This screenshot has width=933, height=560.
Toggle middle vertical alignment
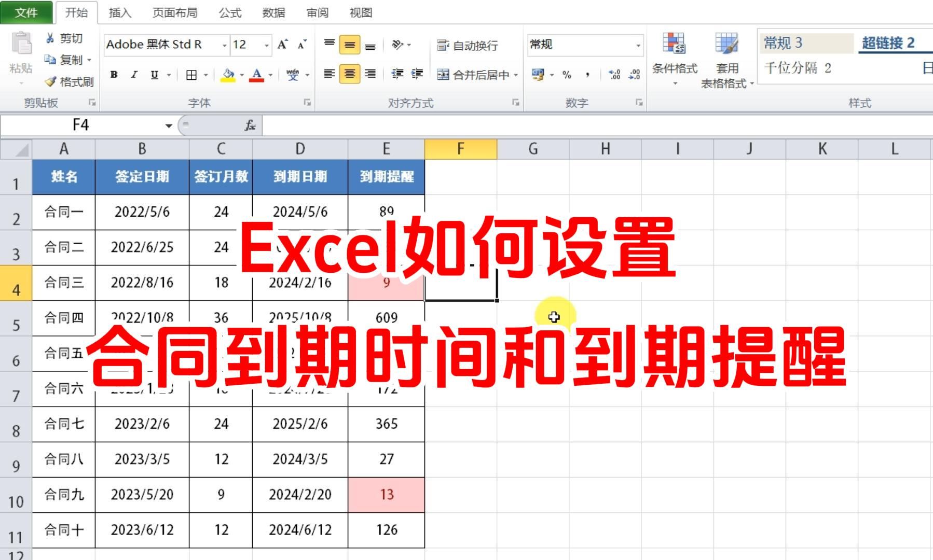pos(350,45)
